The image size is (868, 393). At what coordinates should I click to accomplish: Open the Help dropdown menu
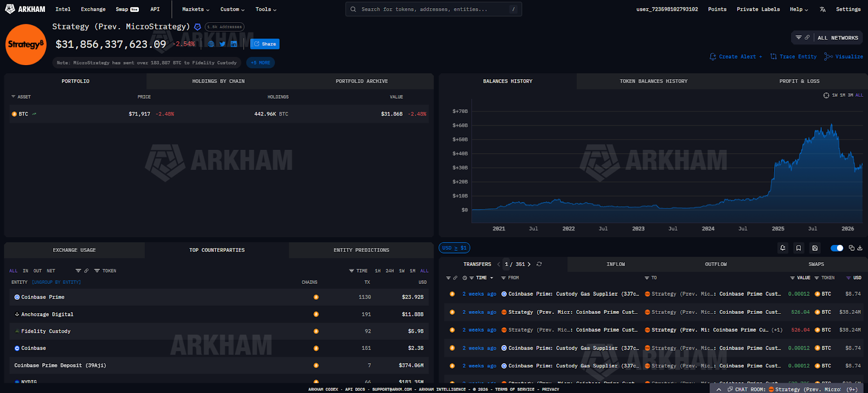[x=799, y=9]
